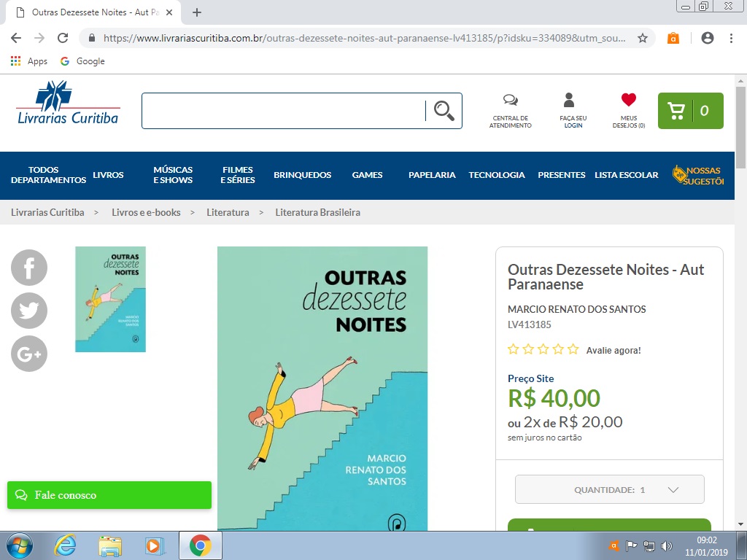Click Literatura Brasileira breadcrumb
The image size is (747, 560).
coord(318,212)
